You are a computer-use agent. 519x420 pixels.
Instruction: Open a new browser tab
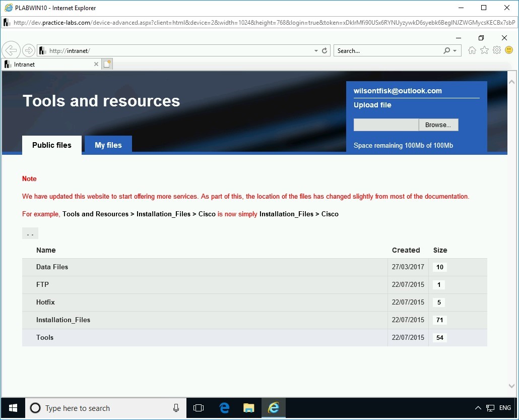coord(107,64)
